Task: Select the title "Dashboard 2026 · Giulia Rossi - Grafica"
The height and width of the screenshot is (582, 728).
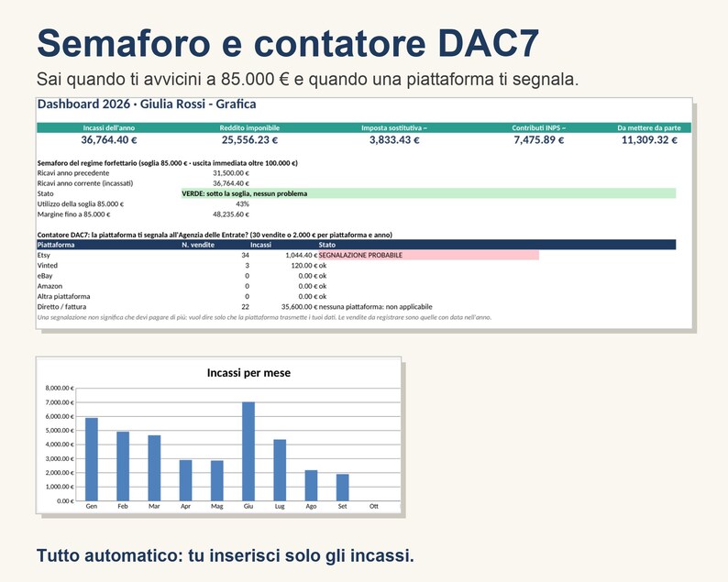Action: [x=147, y=104]
